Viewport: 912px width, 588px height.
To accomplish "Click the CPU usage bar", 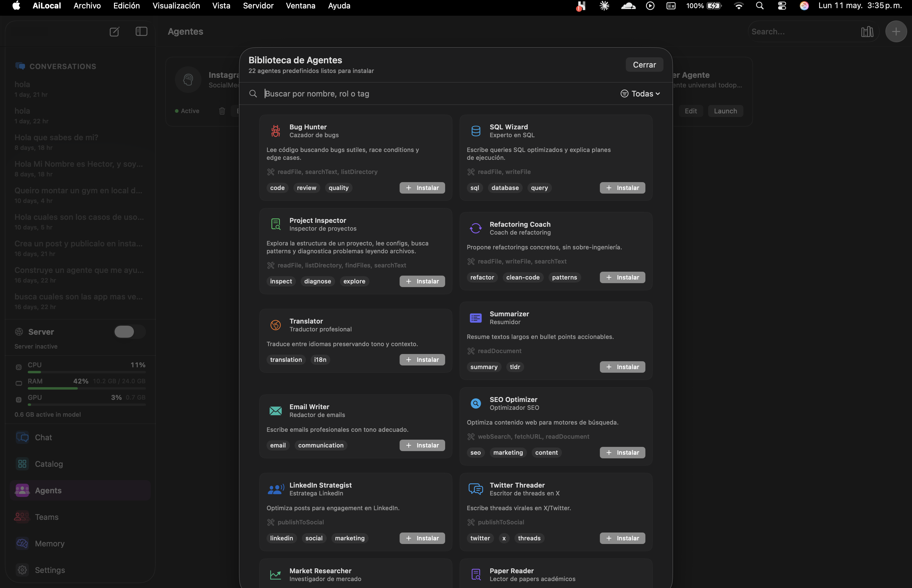I will pyautogui.click(x=87, y=372).
